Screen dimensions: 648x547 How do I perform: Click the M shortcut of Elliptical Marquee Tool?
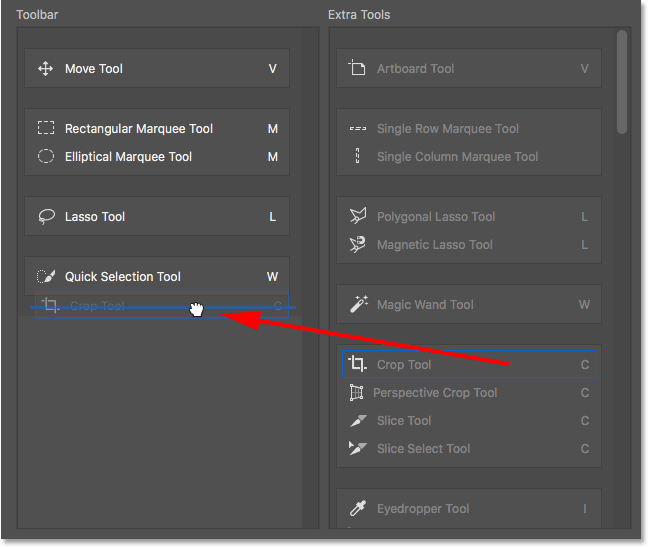[273, 157]
